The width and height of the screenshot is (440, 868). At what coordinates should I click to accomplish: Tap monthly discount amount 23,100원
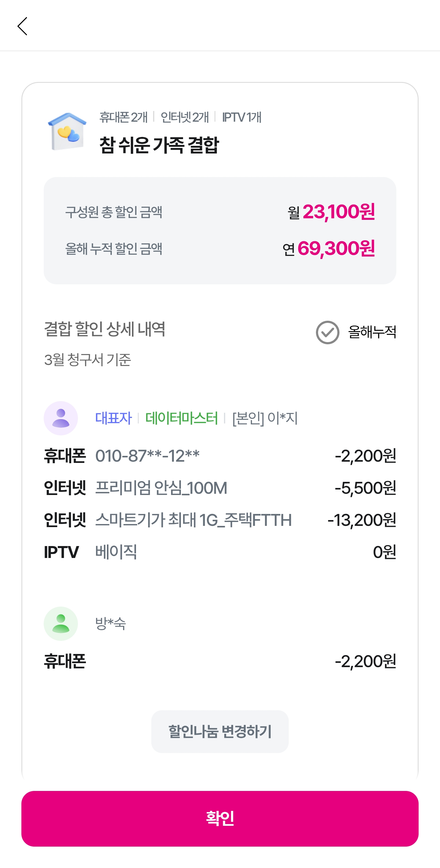(338, 212)
